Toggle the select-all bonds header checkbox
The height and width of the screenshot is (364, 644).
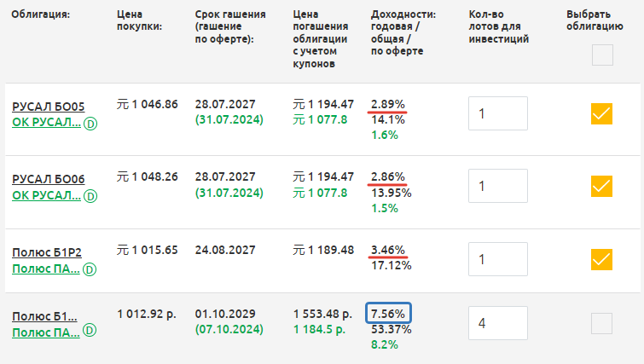tap(602, 55)
